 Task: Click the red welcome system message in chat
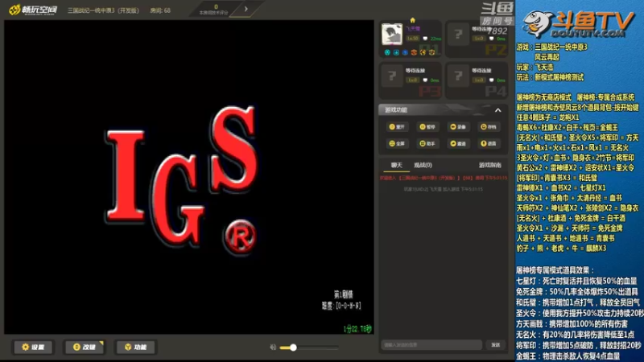tap(444, 178)
